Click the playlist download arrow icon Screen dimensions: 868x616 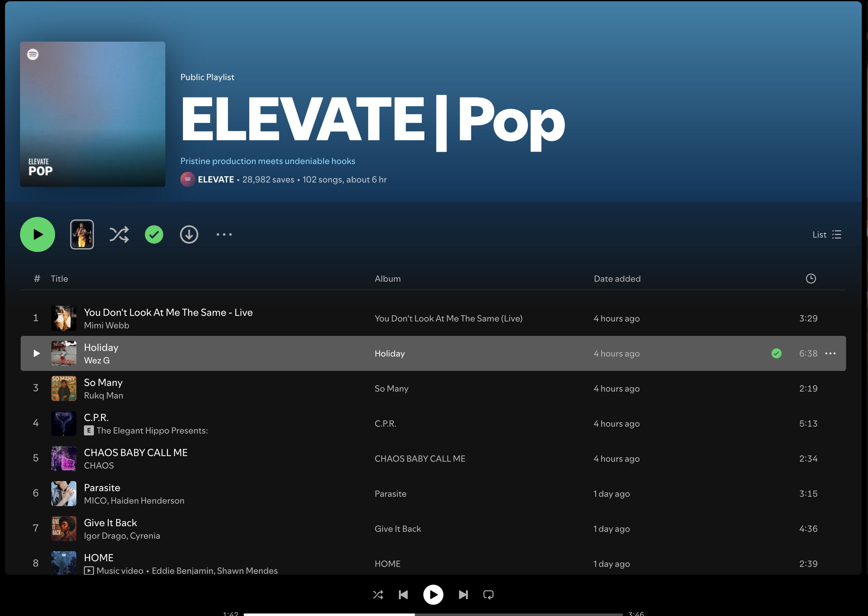189,234
